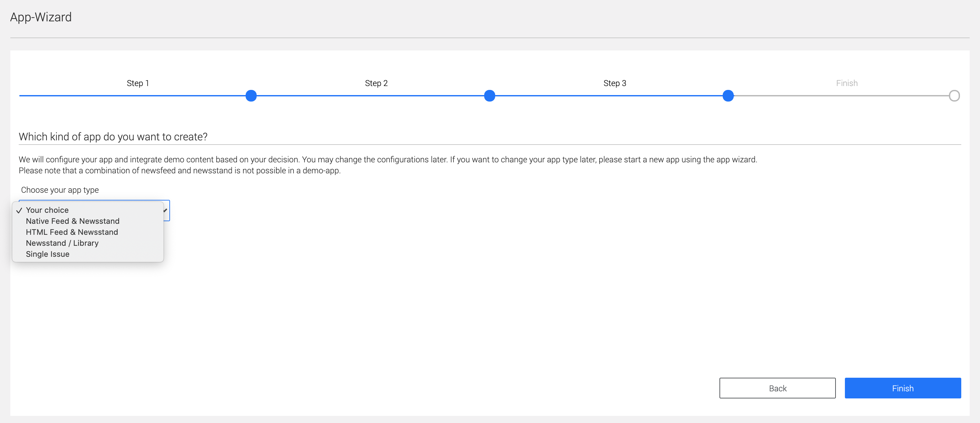Click the app type dropdown arrow

pos(166,210)
